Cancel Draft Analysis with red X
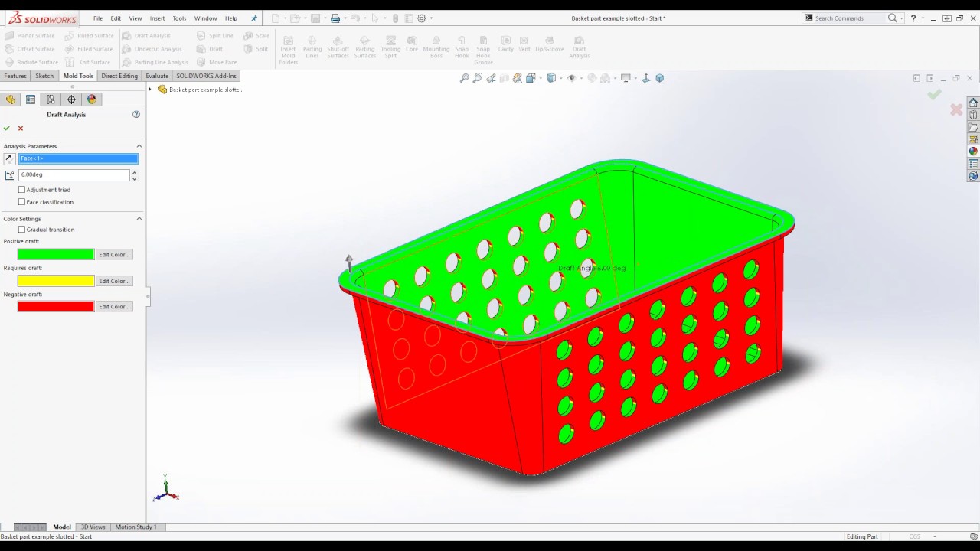The image size is (980, 551). [x=21, y=128]
